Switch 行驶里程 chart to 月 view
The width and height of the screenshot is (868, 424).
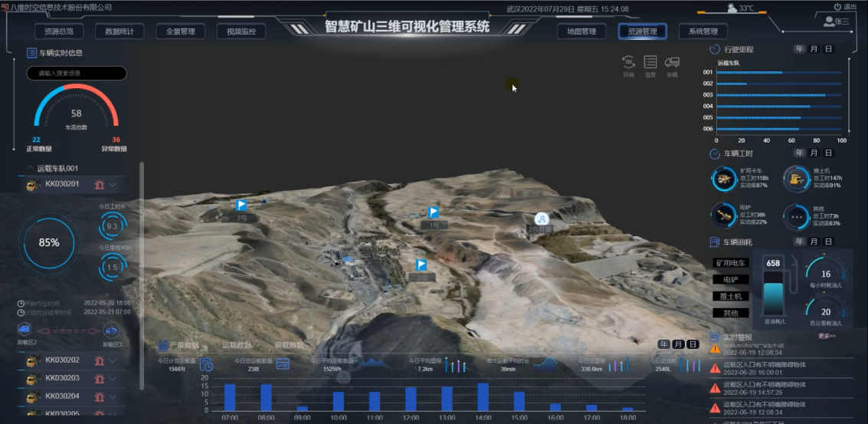(814, 49)
